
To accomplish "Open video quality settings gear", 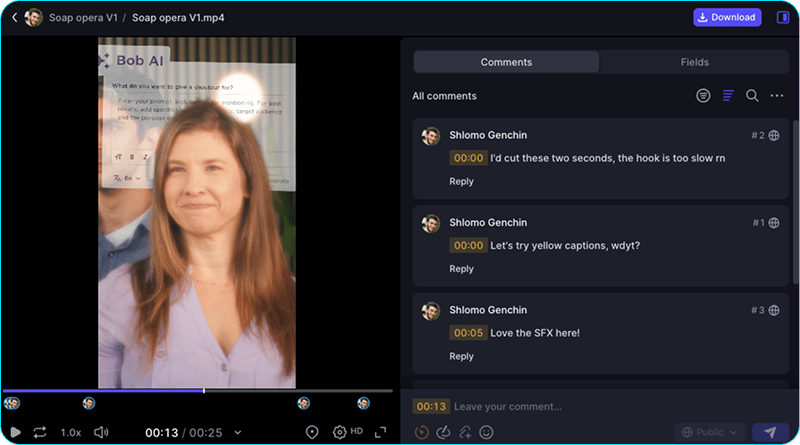I will (339, 432).
